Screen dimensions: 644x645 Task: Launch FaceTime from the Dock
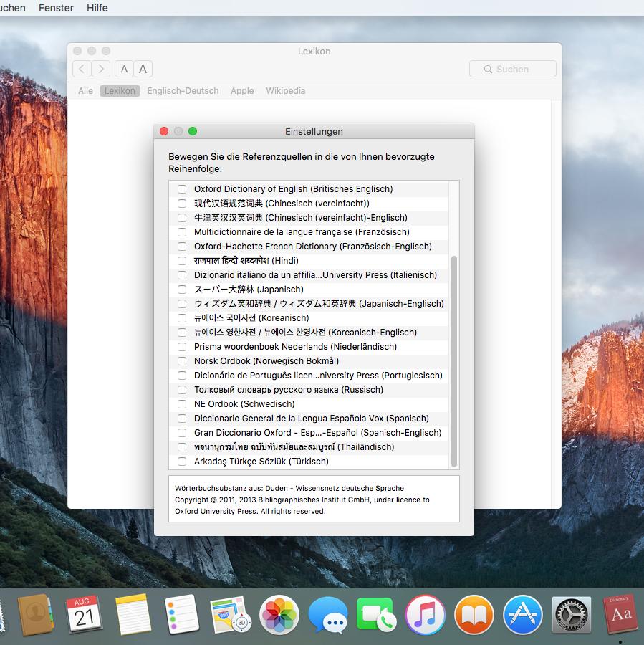click(x=377, y=615)
